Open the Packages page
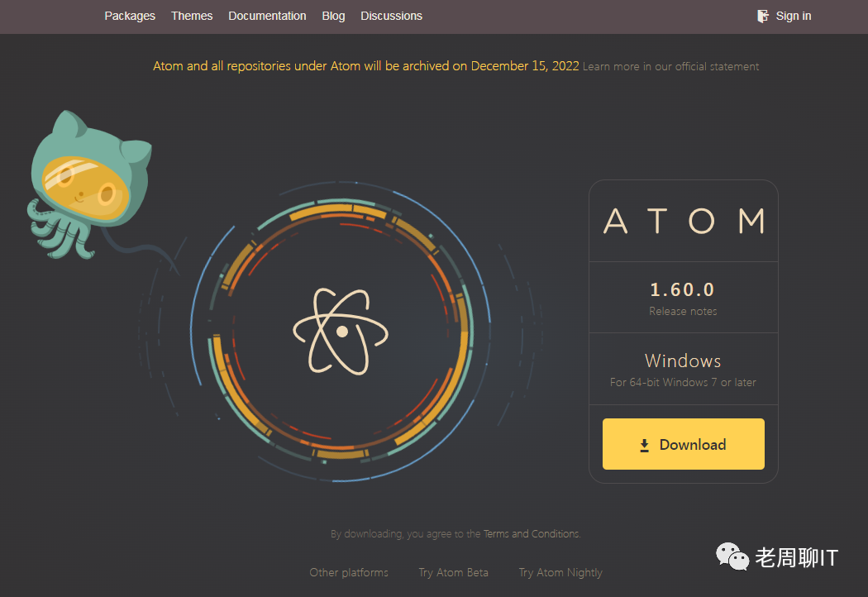The width and height of the screenshot is (868, 597). point(130,16)
